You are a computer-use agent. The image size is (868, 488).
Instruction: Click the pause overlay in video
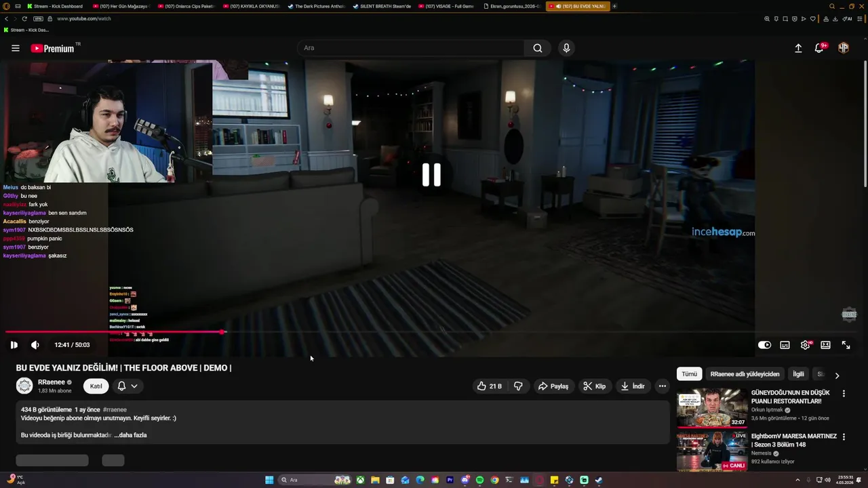[x=431, y=175]
